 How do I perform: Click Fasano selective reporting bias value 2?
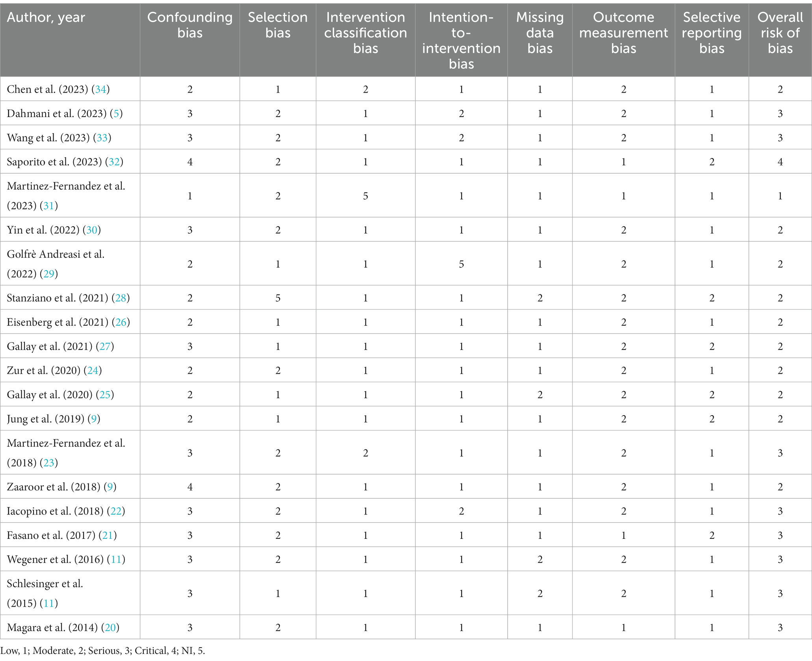(x=712, y=535)
